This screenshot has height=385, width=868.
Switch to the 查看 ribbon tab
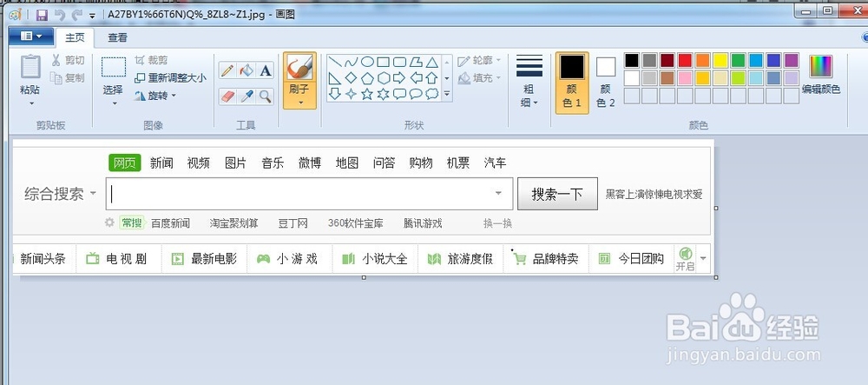click(117, 37)
